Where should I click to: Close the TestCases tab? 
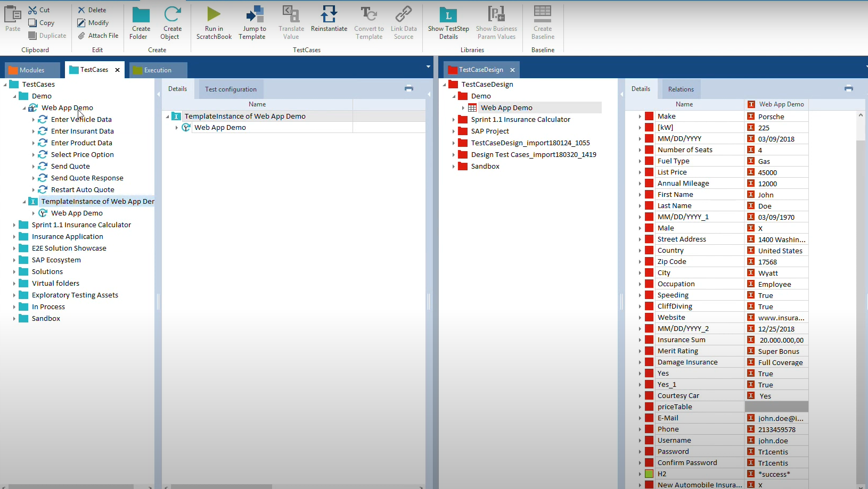[x=117, y=70]
